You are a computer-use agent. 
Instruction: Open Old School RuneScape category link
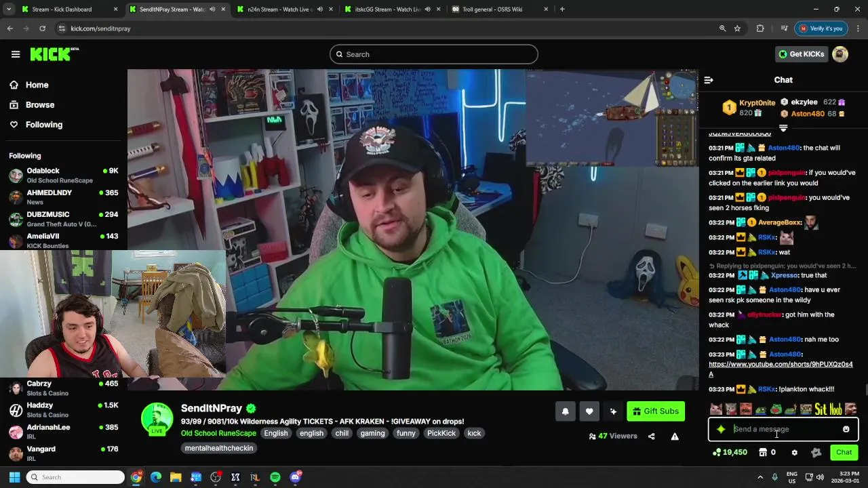click(218, 433)
